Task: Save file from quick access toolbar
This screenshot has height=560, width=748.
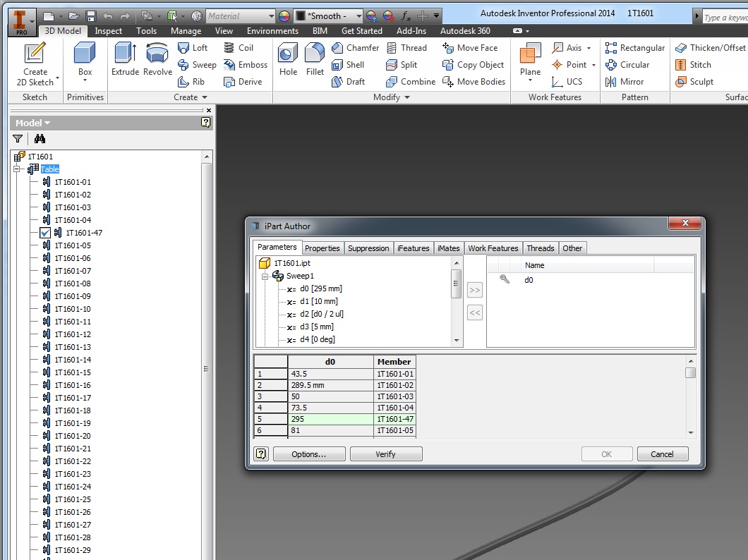Action: (91, 16)
